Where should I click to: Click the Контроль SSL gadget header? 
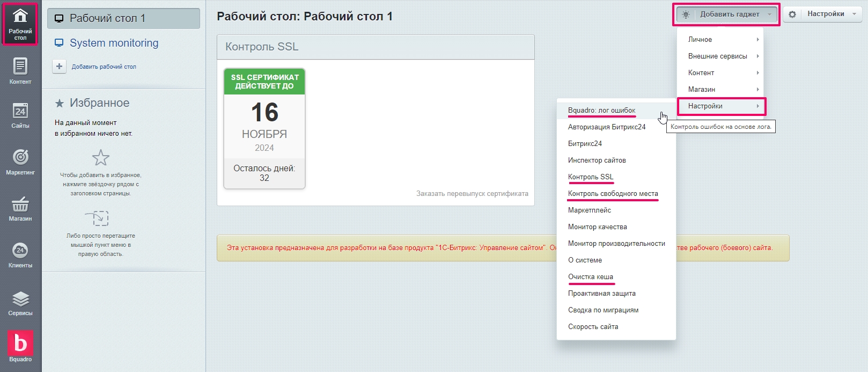(376, 47)
